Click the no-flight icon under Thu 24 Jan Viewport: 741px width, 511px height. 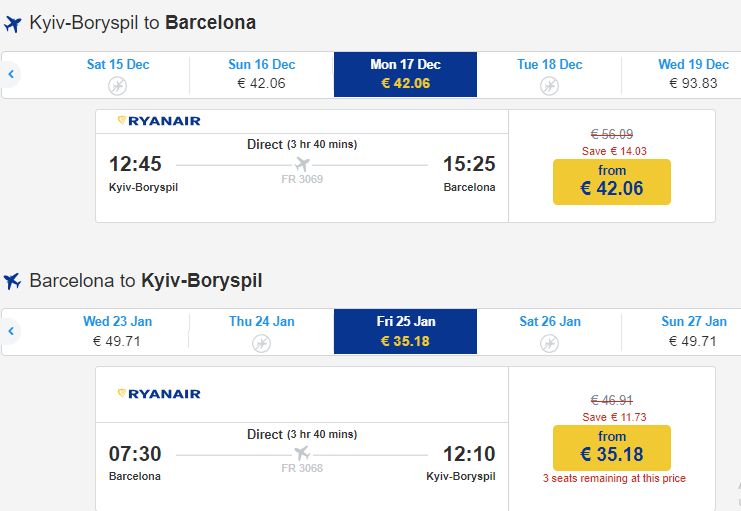261,343
